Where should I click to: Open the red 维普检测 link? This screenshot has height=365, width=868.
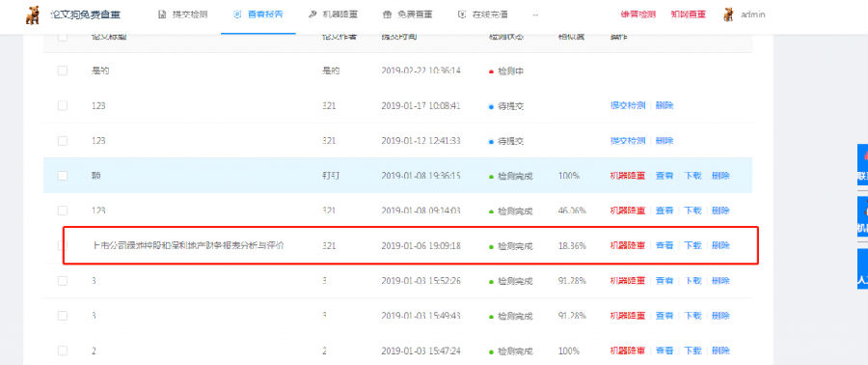[x=637, y=14]
